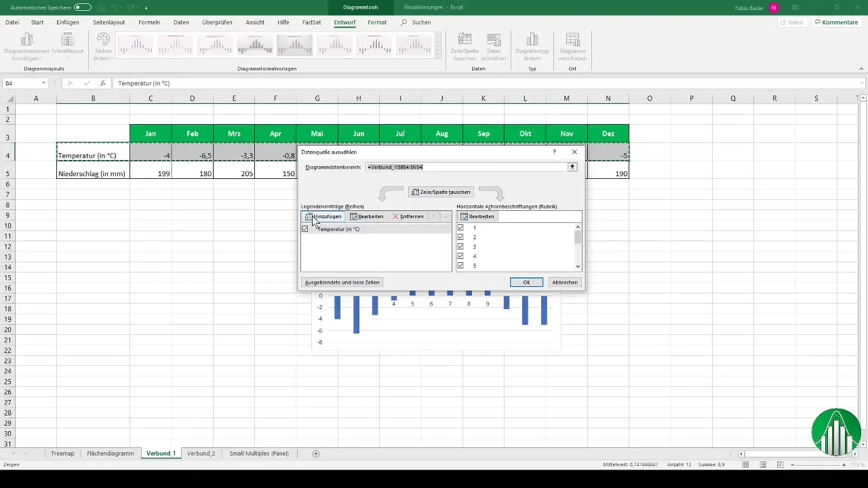Open Small Multiples (Panel) sheet tab
Image resolution: width=868 pixels, height=488 pixels.
[258, 453]
